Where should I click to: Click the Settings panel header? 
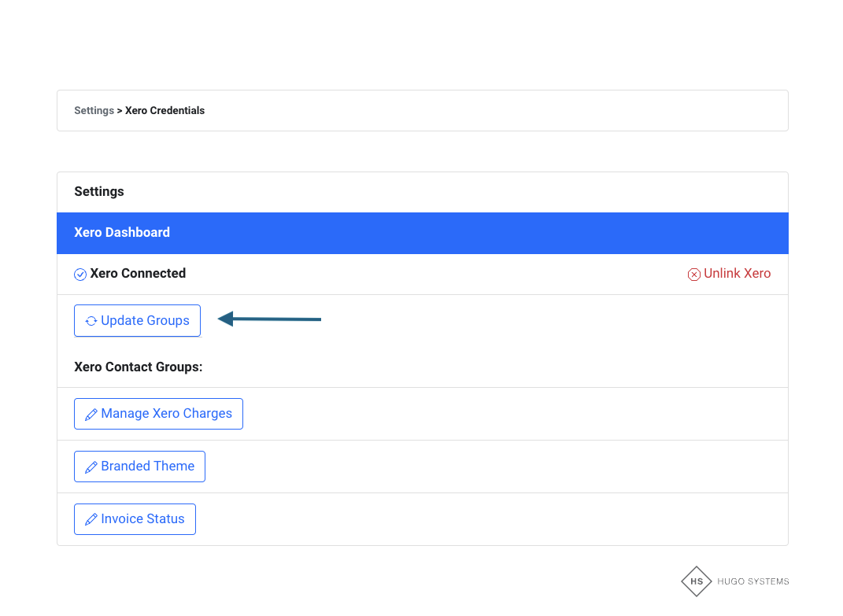click(99, 192)
